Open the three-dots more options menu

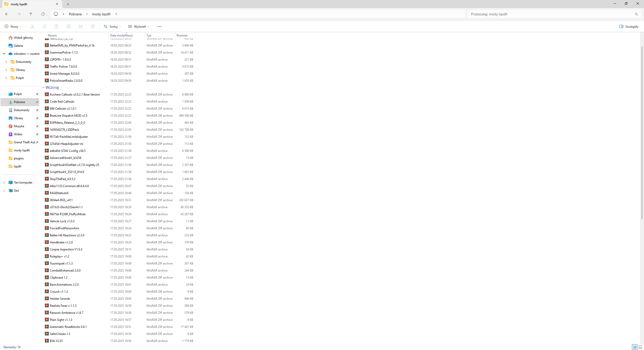coord(159,26)
